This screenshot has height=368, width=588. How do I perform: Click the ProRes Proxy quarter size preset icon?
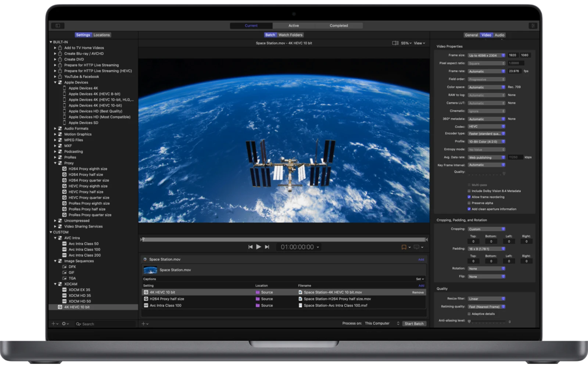[65, 215]
